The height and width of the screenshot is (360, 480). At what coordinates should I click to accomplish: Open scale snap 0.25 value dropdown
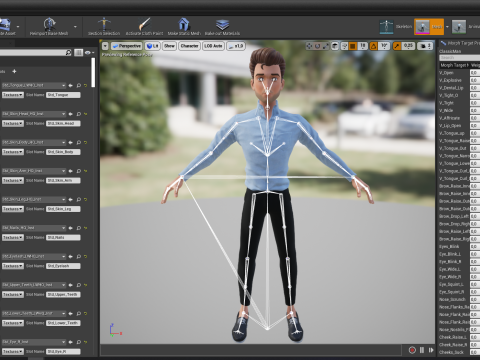coord(408,46)
